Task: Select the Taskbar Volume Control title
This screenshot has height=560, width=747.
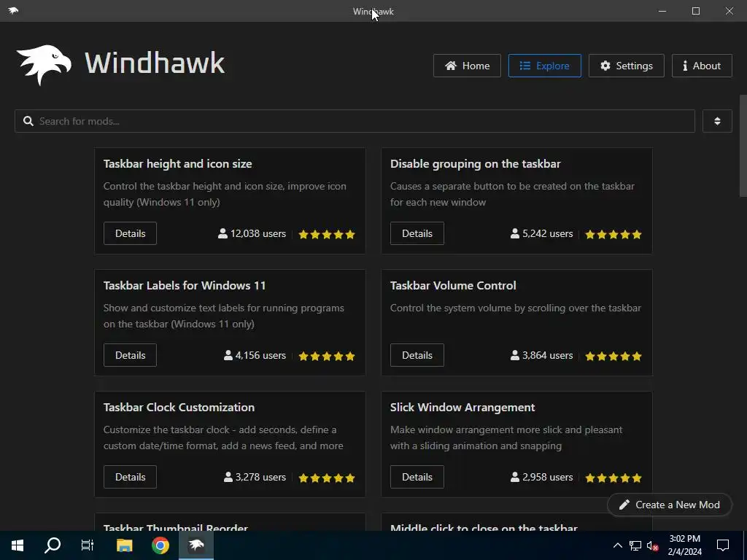Action: tap(453, 286)
